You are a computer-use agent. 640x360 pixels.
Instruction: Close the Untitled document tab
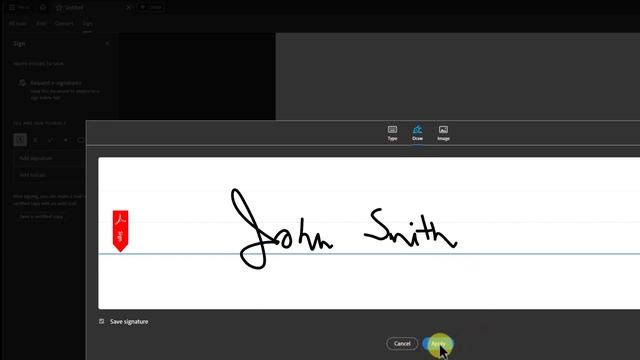click(x=128, y=7)
